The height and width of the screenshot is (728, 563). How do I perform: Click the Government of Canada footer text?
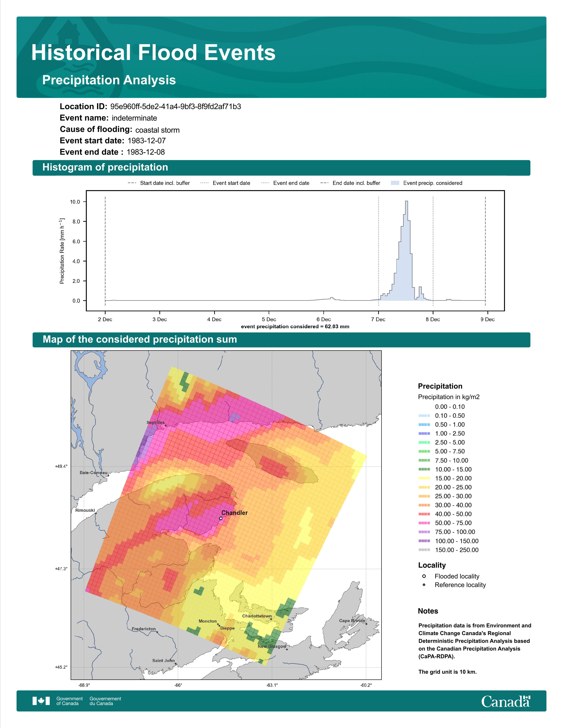coord(69,701)
